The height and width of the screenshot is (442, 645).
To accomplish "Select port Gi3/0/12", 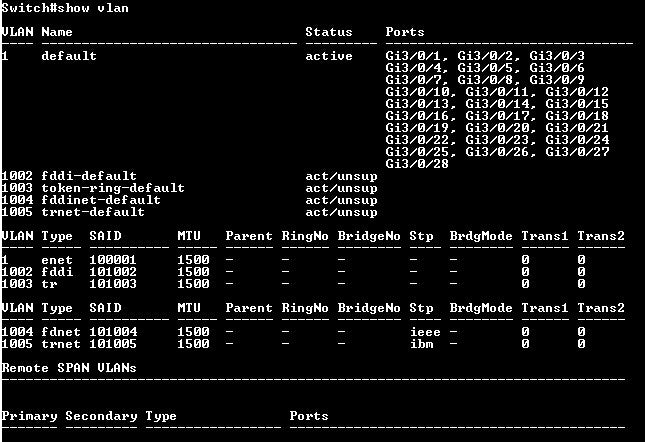I will point(577,92).
